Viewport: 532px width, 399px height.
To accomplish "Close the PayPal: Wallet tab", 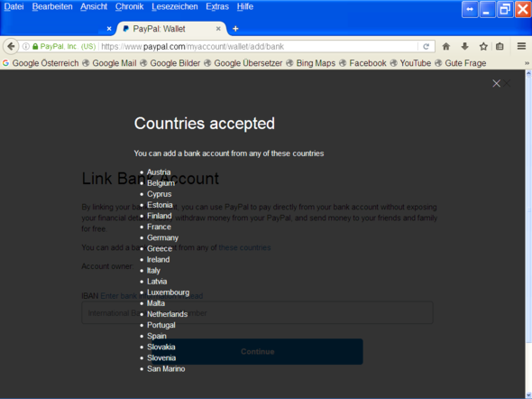I will coord(218,29).
